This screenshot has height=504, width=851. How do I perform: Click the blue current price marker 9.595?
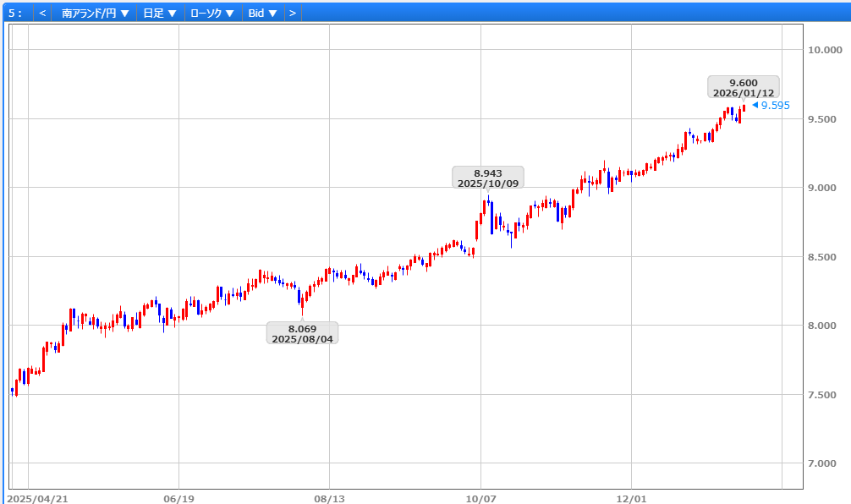click(773, 106)
